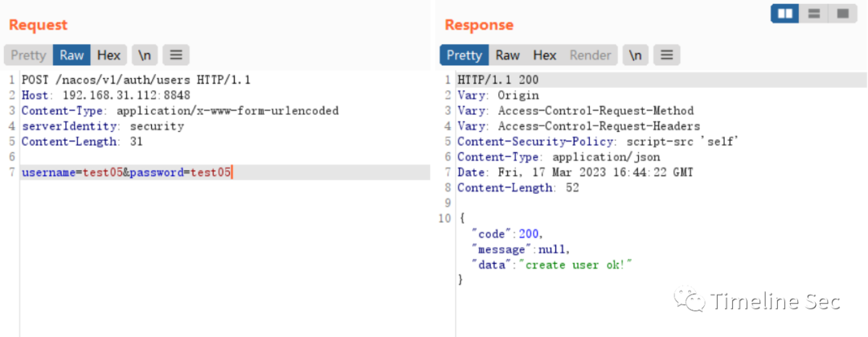Viewport: 868px width, 337px height.
Task: Select side-by-side split layout icon
Action: (785, 14)
